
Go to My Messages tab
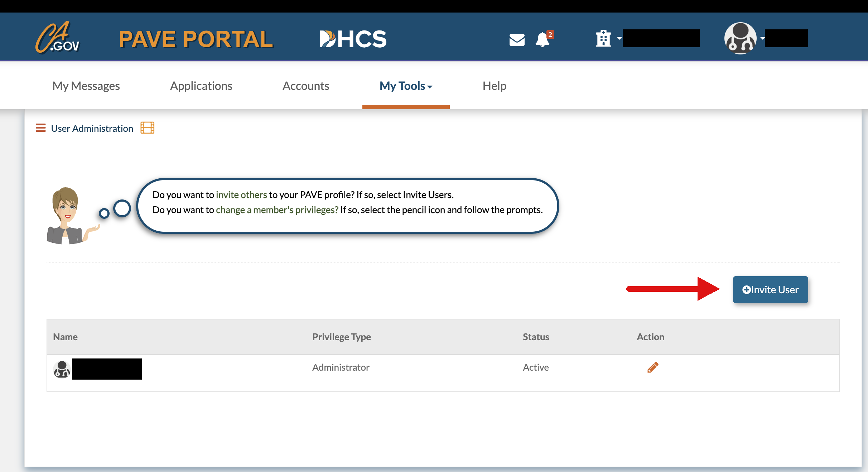pyautogui.click(x=86, y=86)
